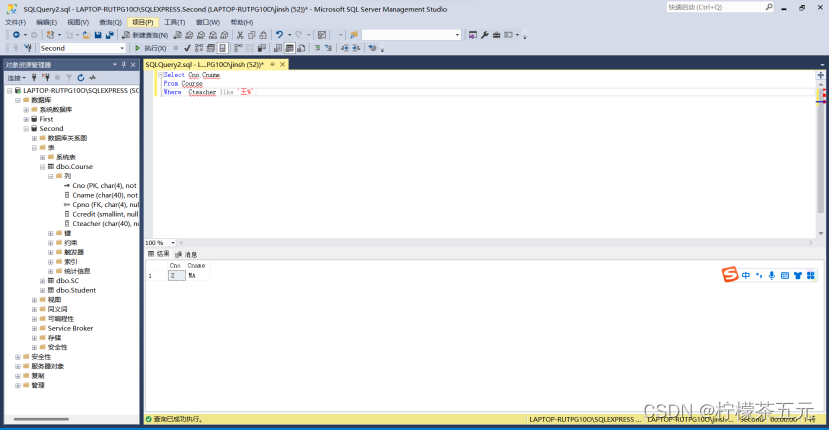Select the dbo.Student table in tree
Screen dimensions: 829x430
[76, 290]
